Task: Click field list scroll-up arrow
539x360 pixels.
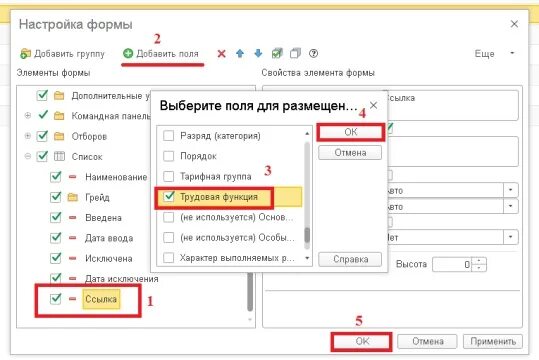Action: point(307,133)
